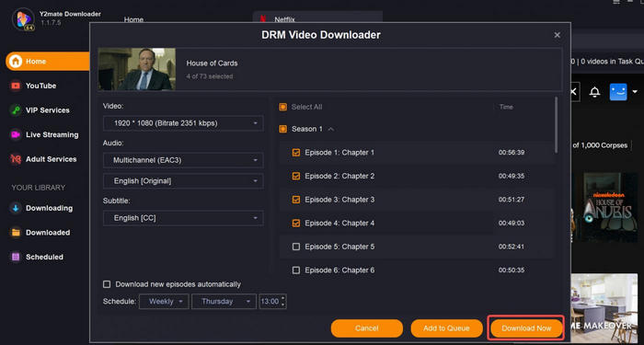Uncheck Episode 4: Chapter 4
Image resolution: width=644 pixels, height=345 pixels.
[x=295, y=224]
